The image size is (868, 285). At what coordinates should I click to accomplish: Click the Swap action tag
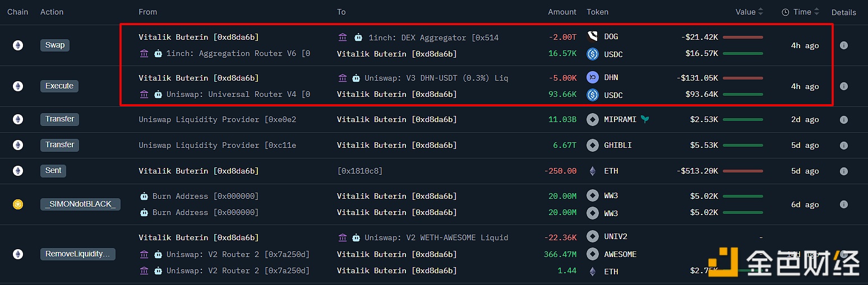pos(55,45)
